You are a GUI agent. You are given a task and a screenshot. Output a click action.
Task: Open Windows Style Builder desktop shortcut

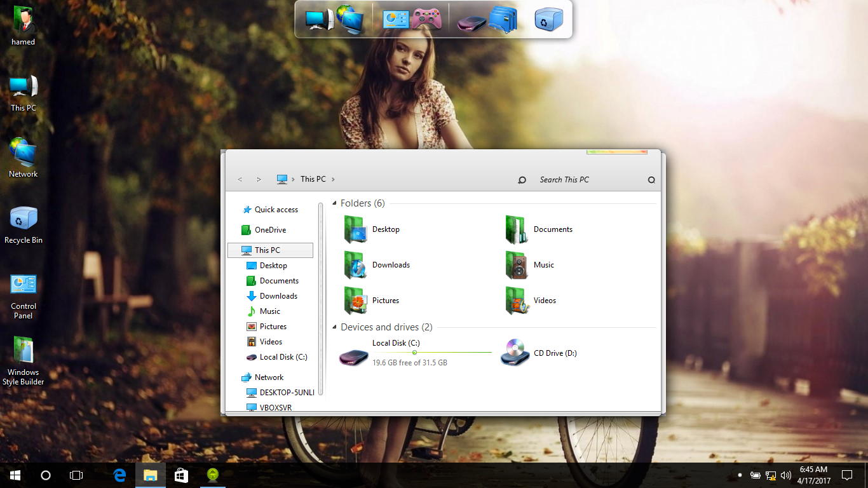point(24,351)
